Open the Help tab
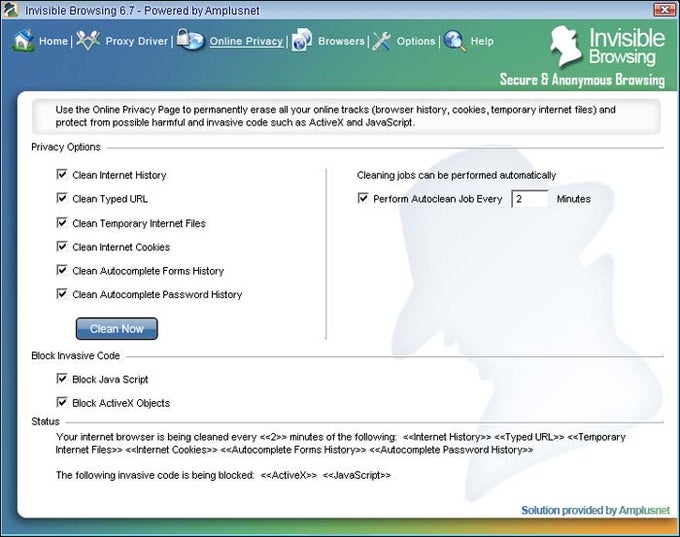 pyautogui.click(x=482, y=41)
